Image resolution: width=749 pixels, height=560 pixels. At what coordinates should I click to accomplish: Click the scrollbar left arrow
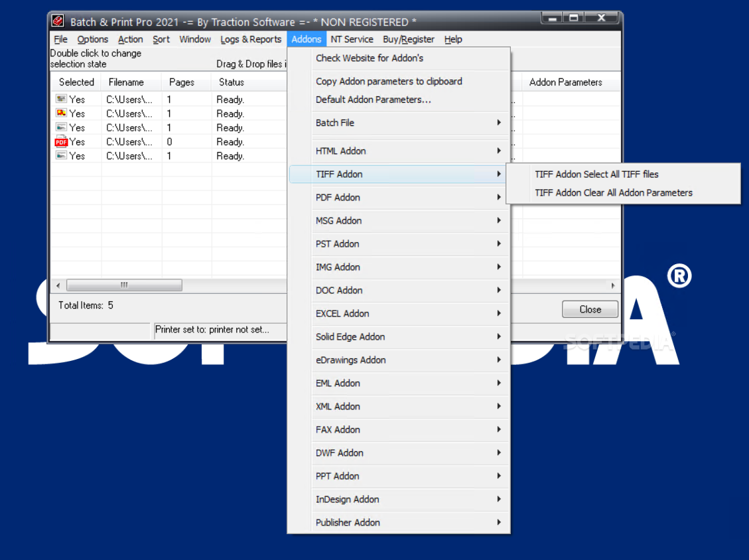[x=58, y=285]
